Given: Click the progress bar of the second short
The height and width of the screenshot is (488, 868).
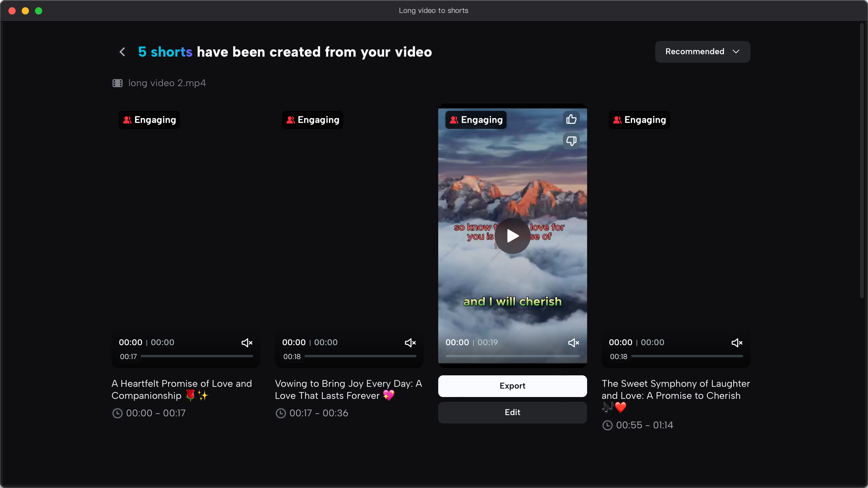Looking at the screenshot, I should pos(360,356).
